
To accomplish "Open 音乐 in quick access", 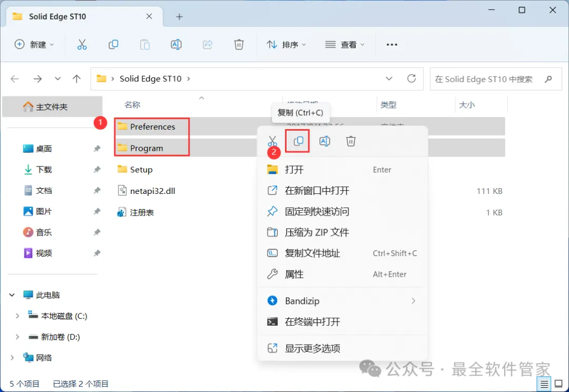I will [x=44, y=232].
